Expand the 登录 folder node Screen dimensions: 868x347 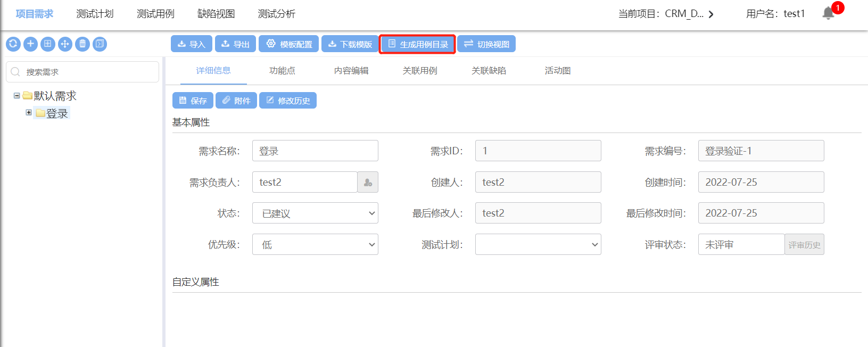click(x=29, y=113)
